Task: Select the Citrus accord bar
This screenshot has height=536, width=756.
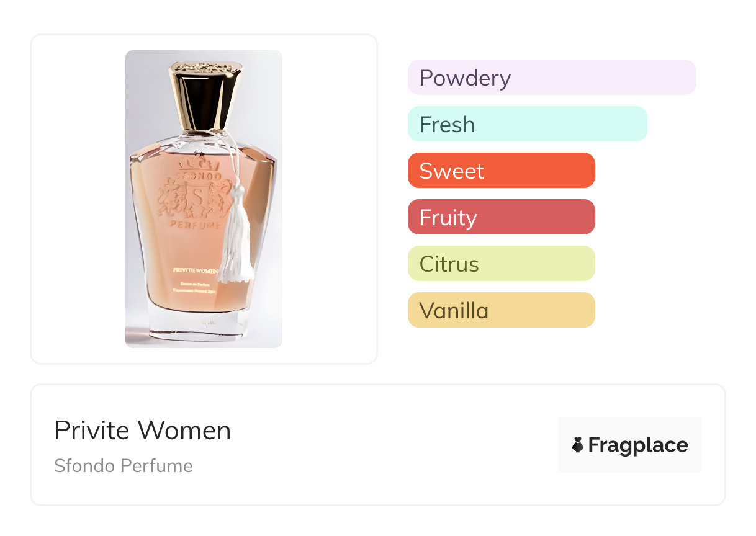Action: [501, 264]
